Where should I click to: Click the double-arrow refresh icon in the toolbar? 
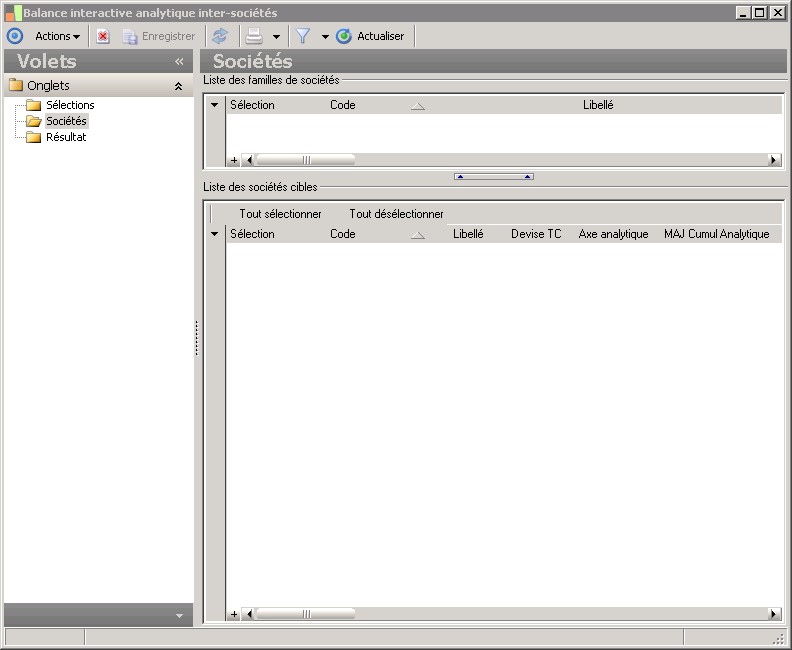click(x=220, y=36)
